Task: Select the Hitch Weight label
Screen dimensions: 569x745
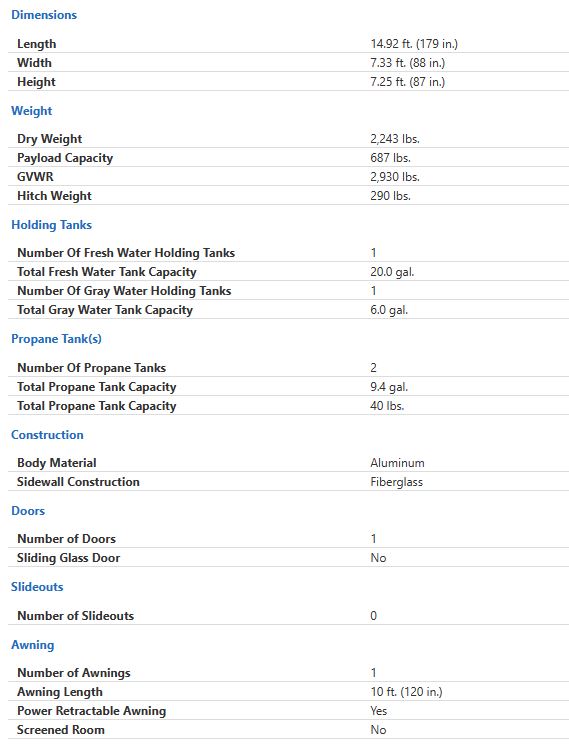Action: [54, 196]
